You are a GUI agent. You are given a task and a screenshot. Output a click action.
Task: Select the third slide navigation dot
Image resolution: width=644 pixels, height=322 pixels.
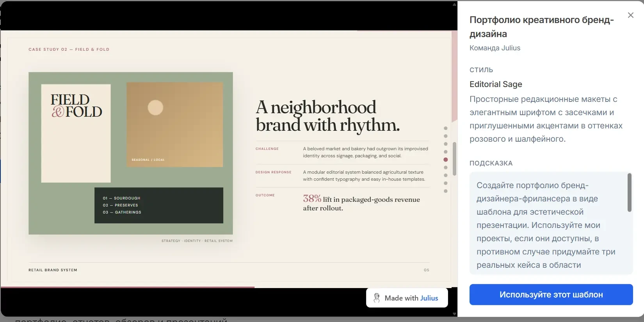point(446,144)
